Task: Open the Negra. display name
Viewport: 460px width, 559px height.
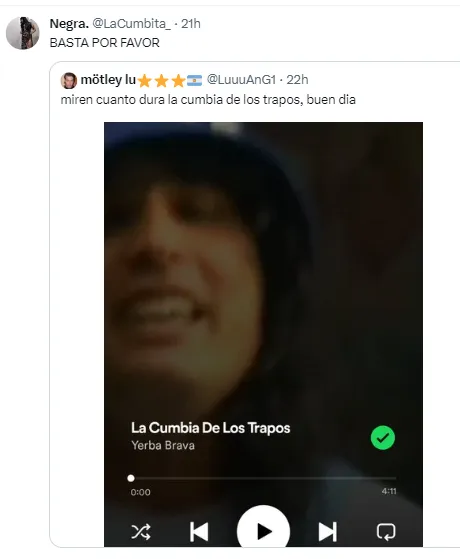Action: click(x=69, y=24)
